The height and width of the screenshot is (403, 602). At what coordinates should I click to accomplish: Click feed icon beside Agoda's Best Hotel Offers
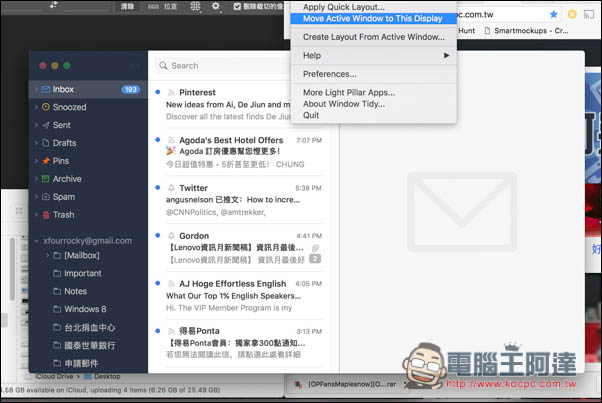pyautogui.click(x=171, y=140)
